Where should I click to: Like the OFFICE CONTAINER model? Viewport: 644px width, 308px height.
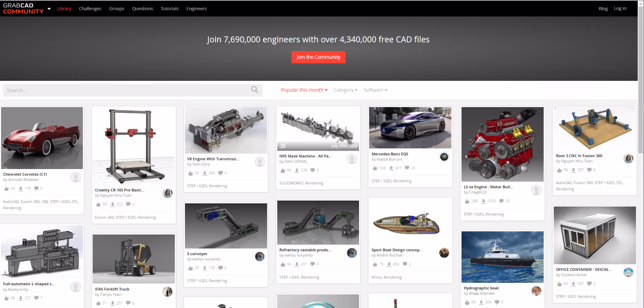pyautogui.click(x=559, y=284)
